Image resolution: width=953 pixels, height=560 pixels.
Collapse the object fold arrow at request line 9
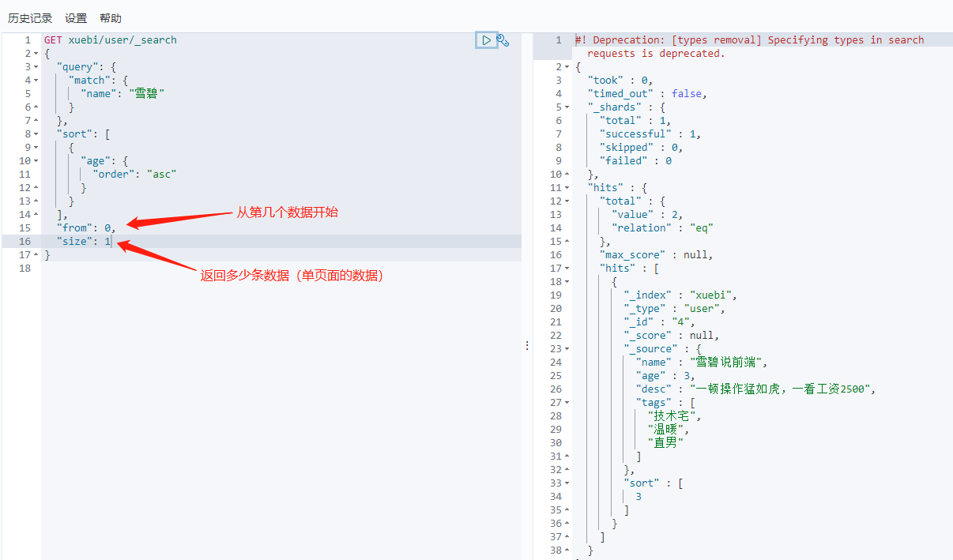click(x=36, y=148)
